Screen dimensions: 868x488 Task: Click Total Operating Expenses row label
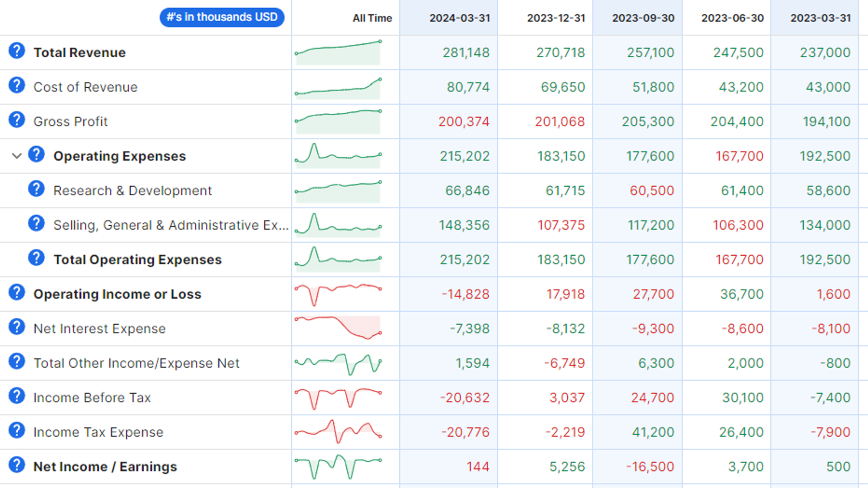coord(138,260)
